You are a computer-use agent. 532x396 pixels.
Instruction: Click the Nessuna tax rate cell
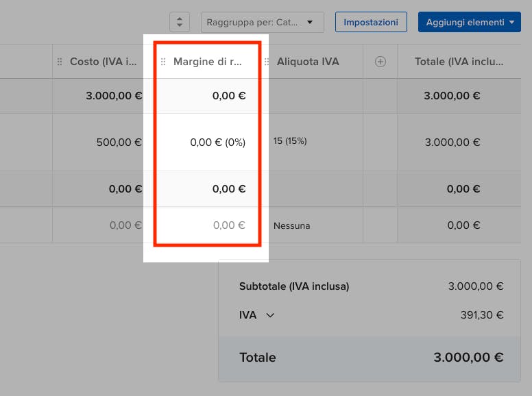(x=291, y=225)
